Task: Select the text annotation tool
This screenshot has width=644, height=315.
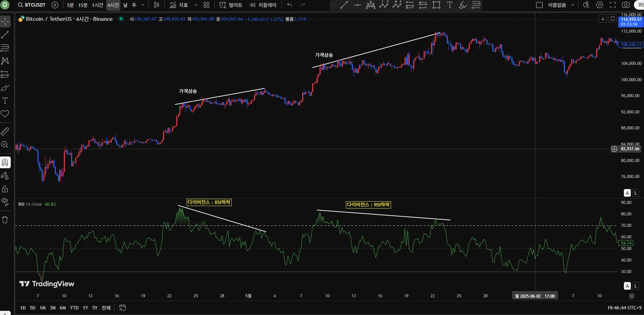Action: point(5,101)
